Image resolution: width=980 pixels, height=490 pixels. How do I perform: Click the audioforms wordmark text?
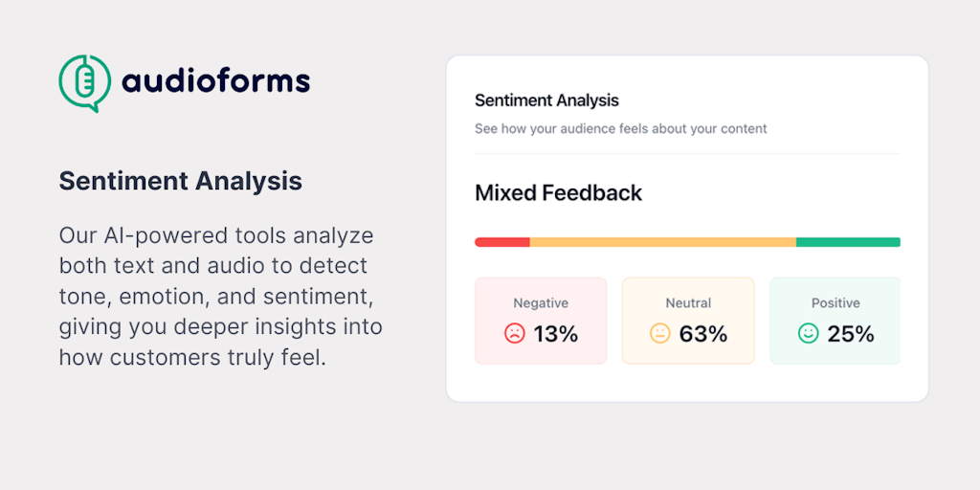pyautogui.click(x=215, y=81)
